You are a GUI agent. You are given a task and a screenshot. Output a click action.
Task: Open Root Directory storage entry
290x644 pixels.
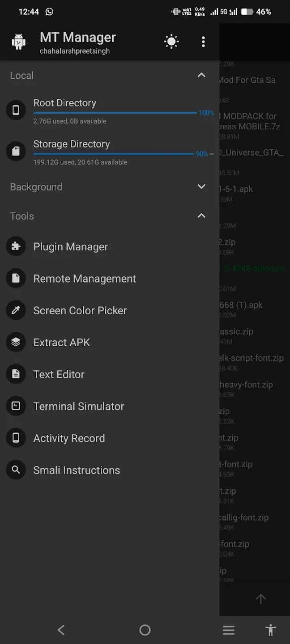[65, 103]
